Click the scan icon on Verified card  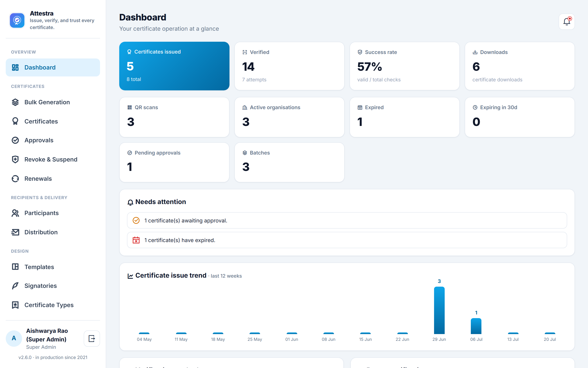click(x=245, y=52)
